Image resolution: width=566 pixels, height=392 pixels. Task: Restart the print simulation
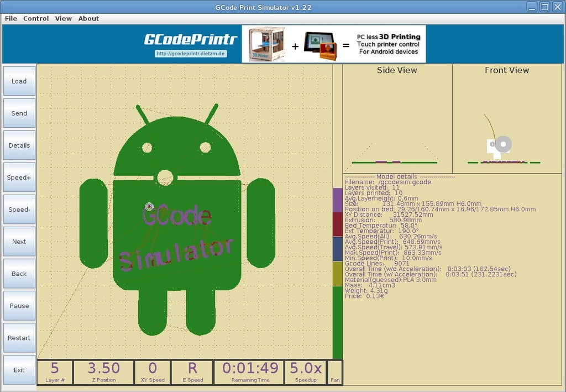click(19, 338)
